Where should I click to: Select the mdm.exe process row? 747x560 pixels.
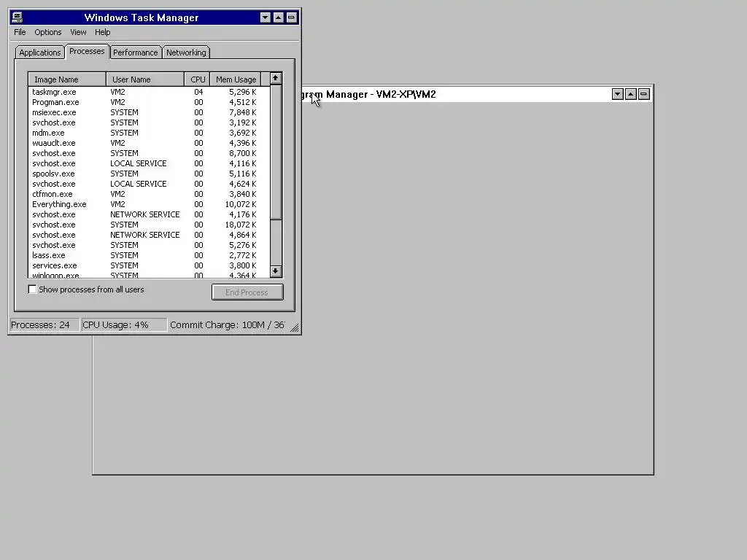pos(149,133)
